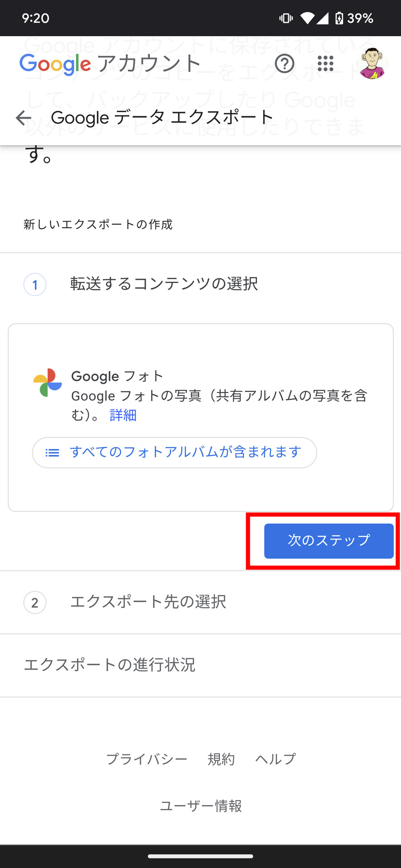Open the すべてのフォトアルバムが含まれます album selector
Screen dimensions: 401x868
[x=174, y=452]
